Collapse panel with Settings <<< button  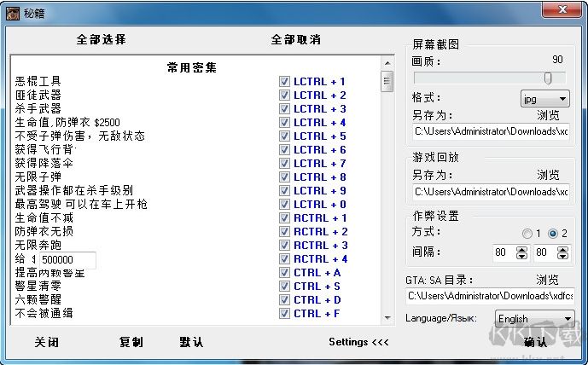click(358, 342)
